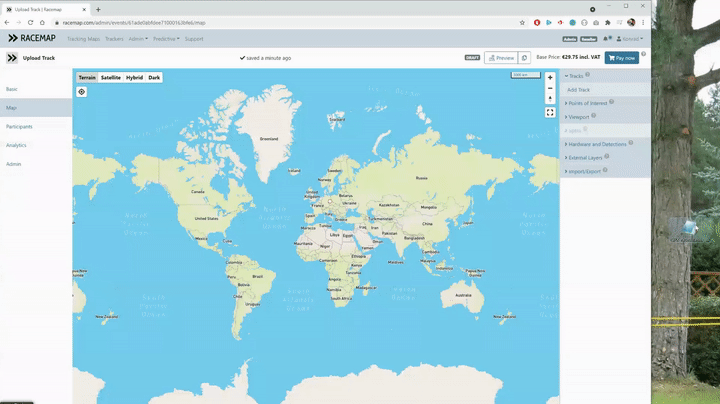The height and width of the screenshot is (404, 720).
Task: Expand the Hardware and Detections section
Action: click(x=596, y=144)
